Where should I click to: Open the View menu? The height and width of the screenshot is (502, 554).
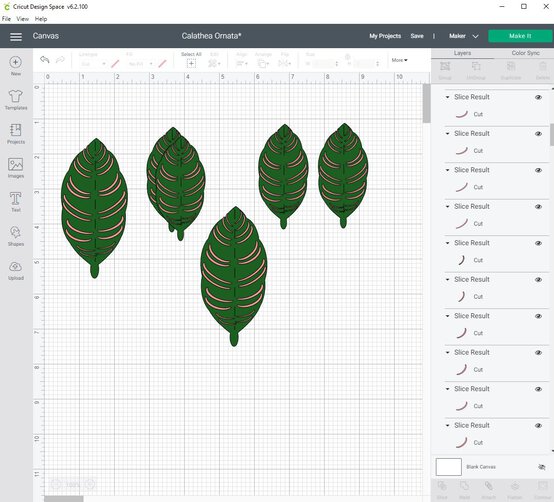[x=23, y=19]
